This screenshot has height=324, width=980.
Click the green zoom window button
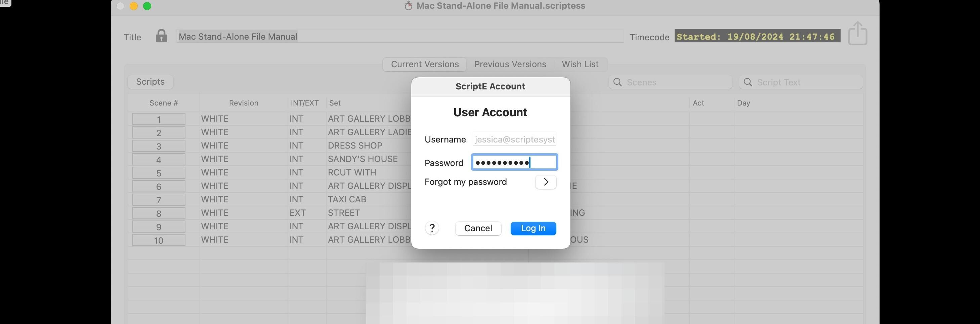[147, 6]
